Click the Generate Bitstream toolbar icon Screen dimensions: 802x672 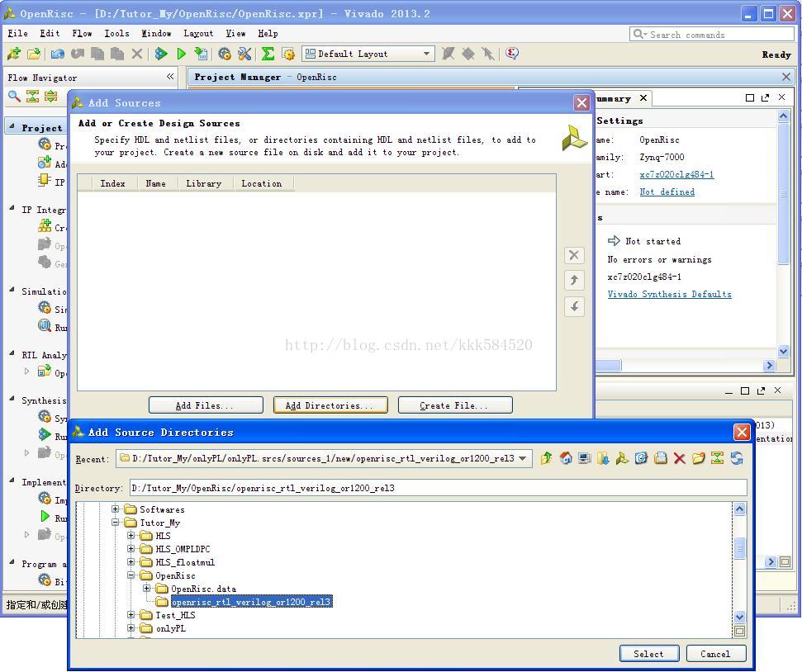pos(201,54)
